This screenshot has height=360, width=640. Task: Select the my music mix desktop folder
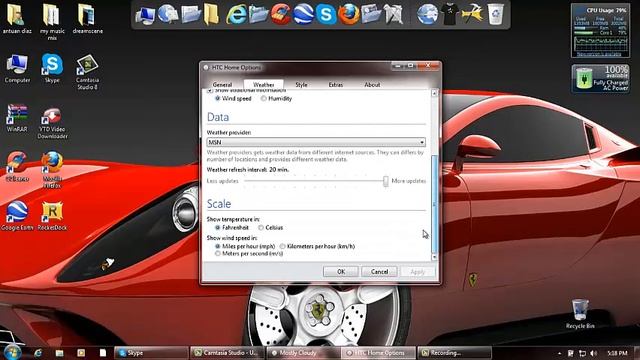52,22
